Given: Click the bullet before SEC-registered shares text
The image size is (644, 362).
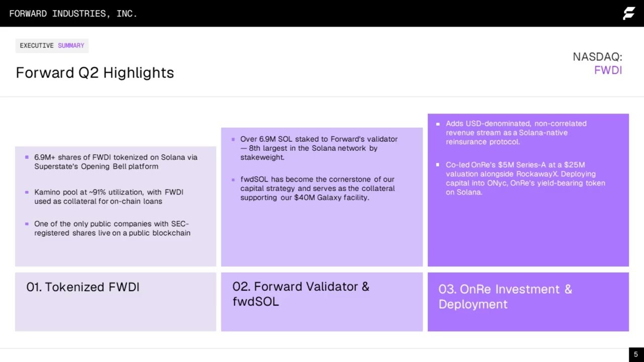Looking at the screenshot, I should [x=27, y=224].
